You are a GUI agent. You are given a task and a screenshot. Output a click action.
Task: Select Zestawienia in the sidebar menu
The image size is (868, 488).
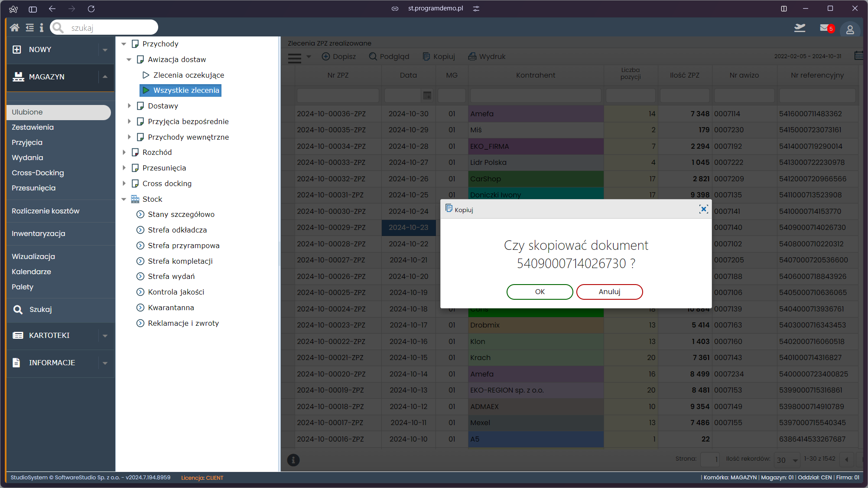pos(33,127)
